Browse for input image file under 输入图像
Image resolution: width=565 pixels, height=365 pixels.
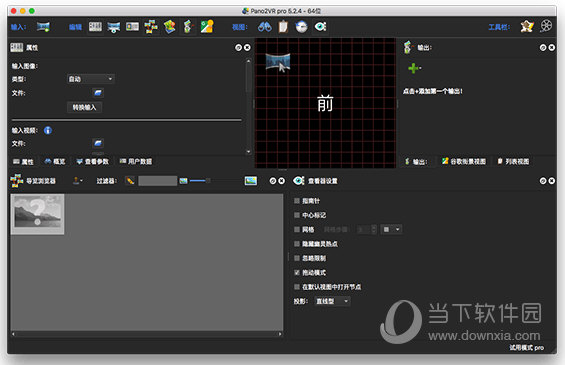click(98, 93)
